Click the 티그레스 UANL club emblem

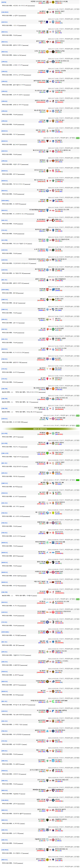tap(47, 32)
